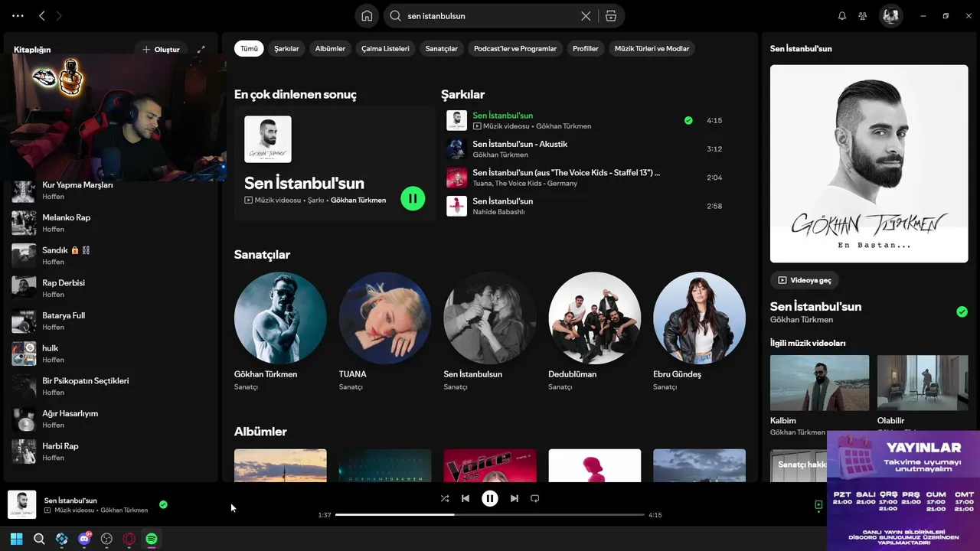Toggle shuffle playback
This screenshot has width=980, height=551.
pos(445,498)
